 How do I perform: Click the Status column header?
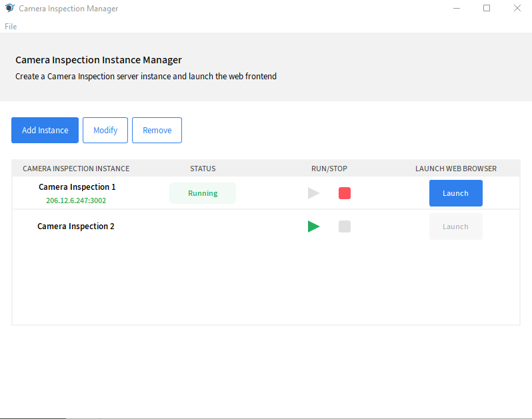(203, 169)
